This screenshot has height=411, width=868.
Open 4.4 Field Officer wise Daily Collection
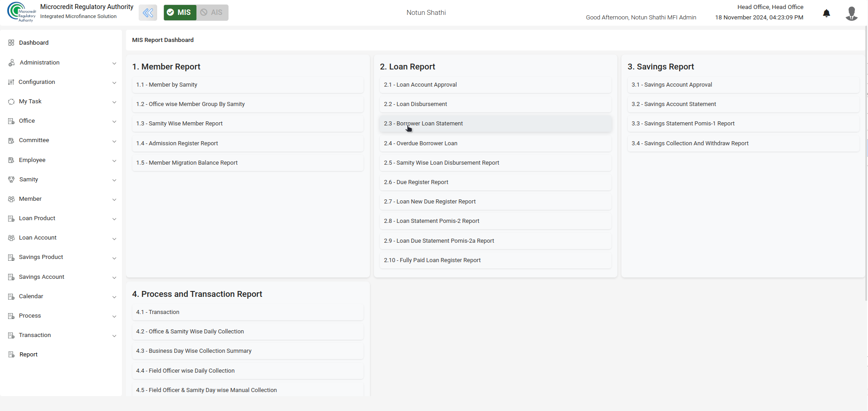pos(247,371)
